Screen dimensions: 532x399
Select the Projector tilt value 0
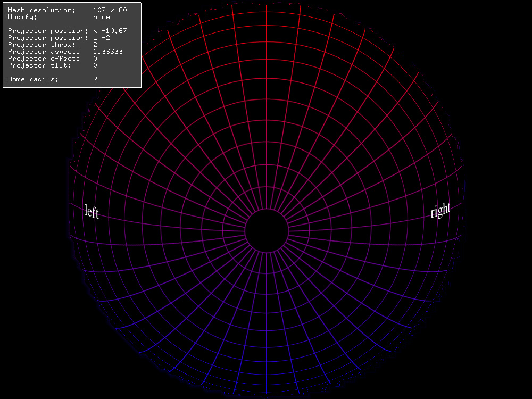click(x=95, y=65)
